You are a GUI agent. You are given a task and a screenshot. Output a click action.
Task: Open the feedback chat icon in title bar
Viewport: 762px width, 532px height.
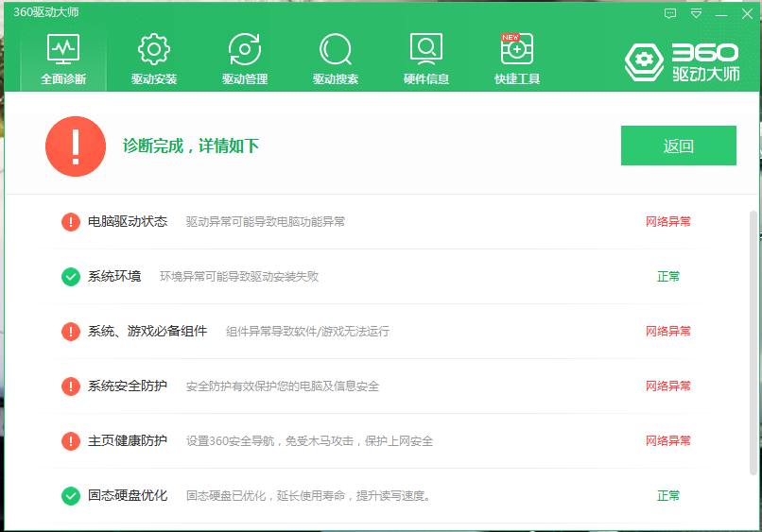670,13
